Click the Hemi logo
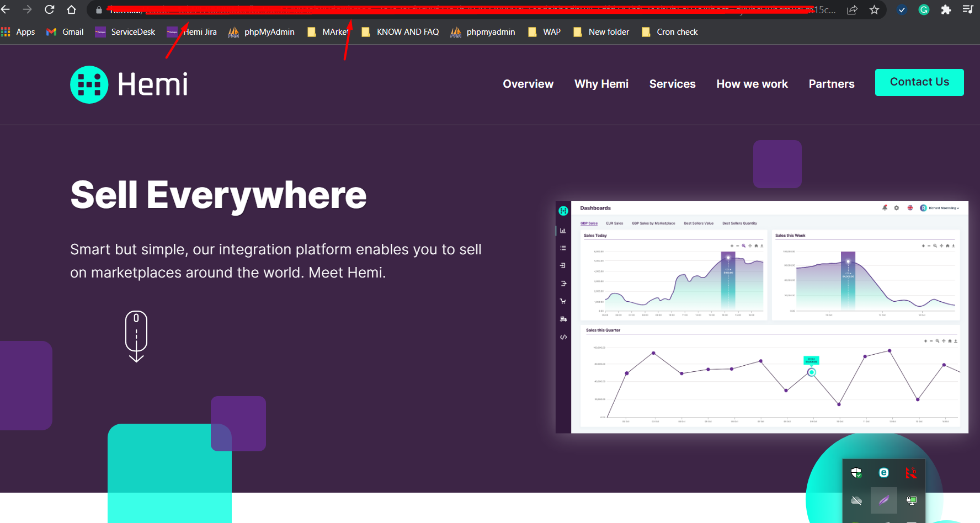The width and height of the screenshot is (980, 523). click(129, 84)
